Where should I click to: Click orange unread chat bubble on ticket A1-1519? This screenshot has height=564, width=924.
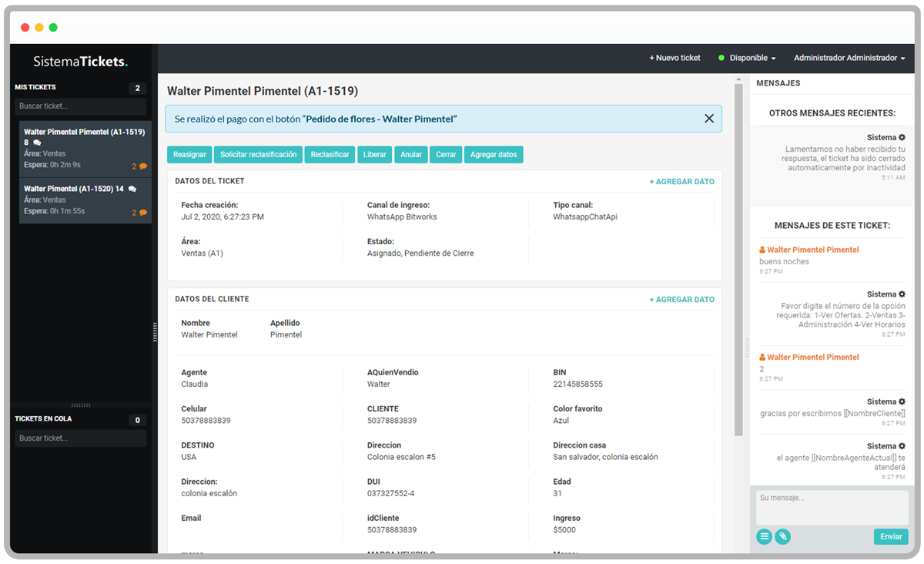point(142,166)
